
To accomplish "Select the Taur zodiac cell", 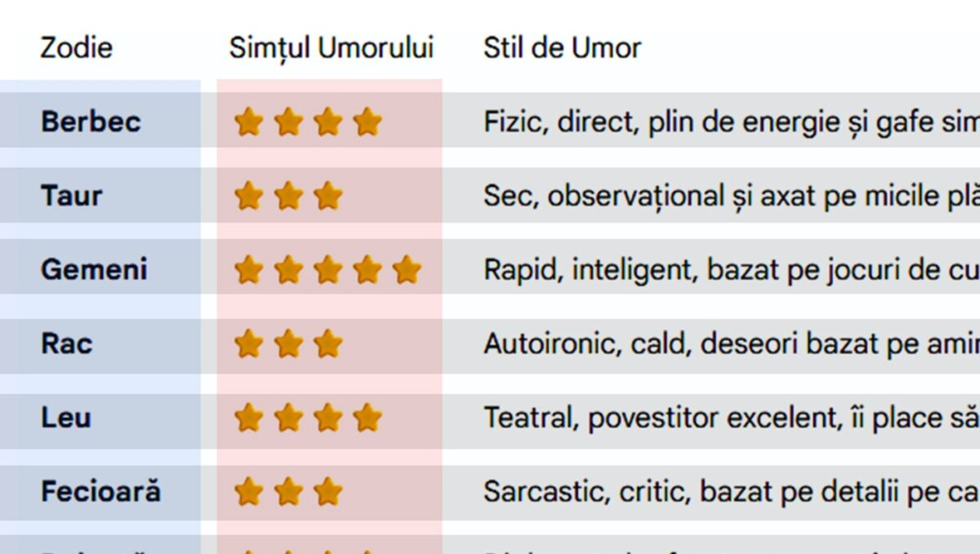I will [x=71, y=196].
